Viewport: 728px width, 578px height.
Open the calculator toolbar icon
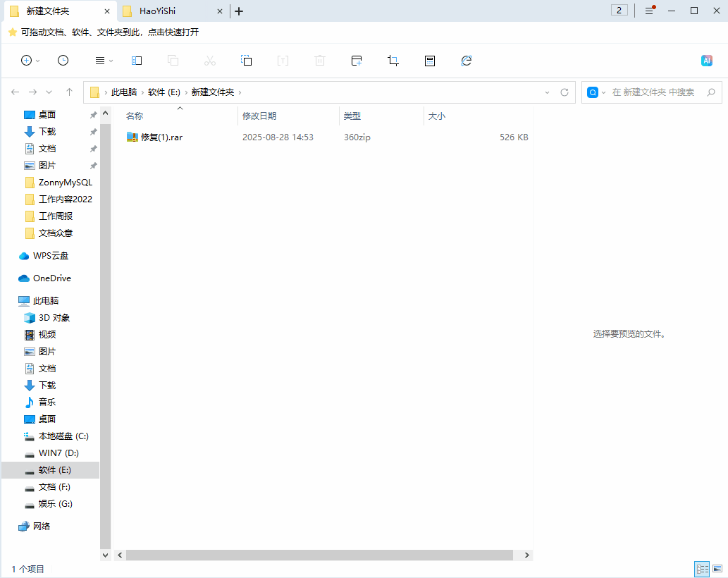pyautogui.click(x=430, y=61)
